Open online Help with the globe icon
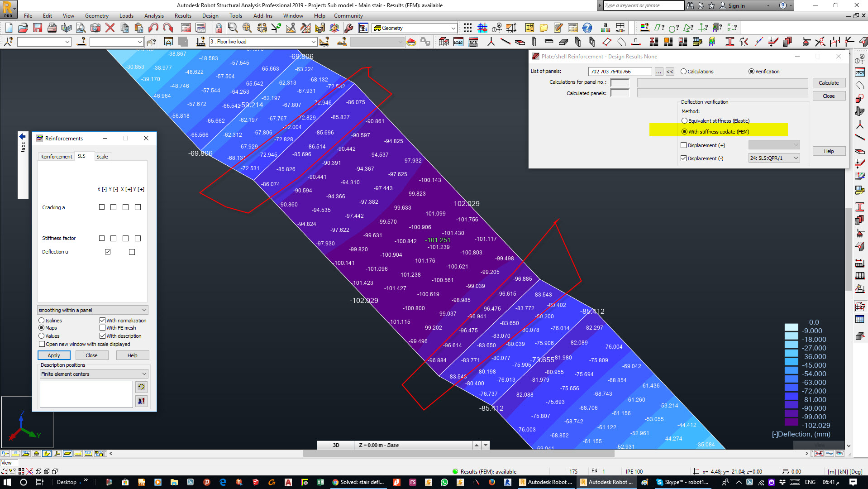The width and height of the screenshot is (868, 489). pyautogui.click(x=587, y=28)
